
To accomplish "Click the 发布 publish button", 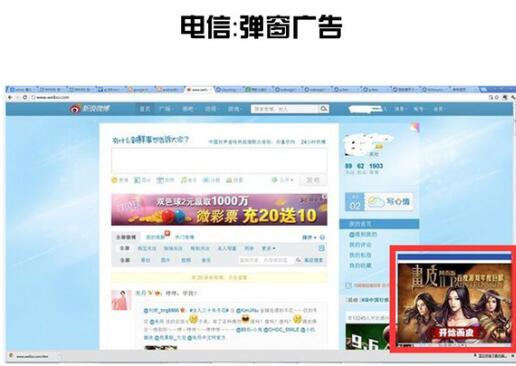I will coord(313,180).
